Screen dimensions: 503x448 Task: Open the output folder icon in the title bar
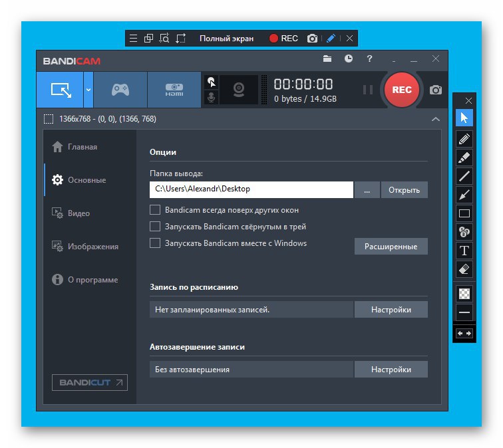[327, 58]
